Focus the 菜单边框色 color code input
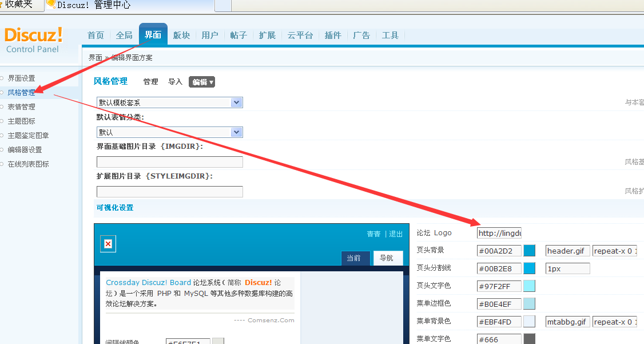The height and width of the screenshot is (344, 644). point(499,304)
